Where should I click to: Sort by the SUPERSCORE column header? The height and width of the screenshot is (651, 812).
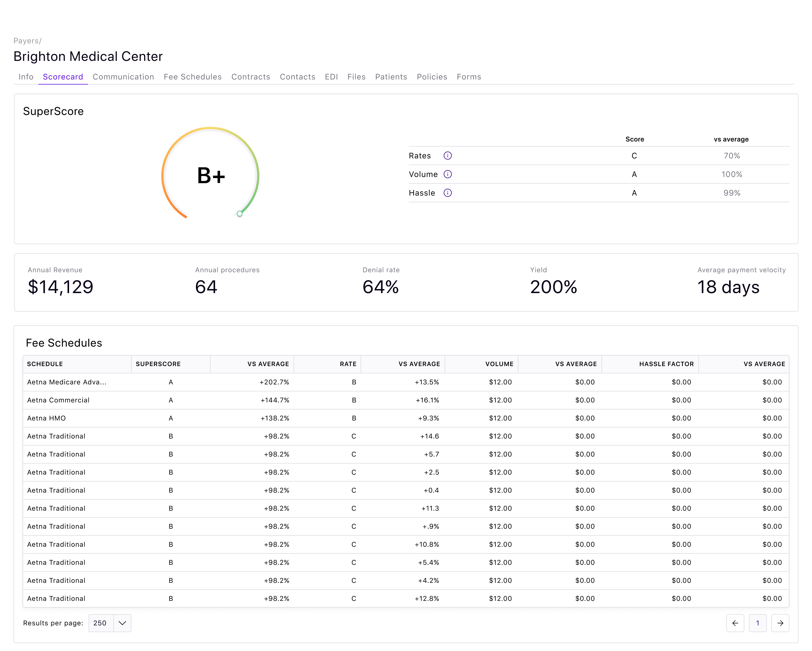click(x=158, y=364)
